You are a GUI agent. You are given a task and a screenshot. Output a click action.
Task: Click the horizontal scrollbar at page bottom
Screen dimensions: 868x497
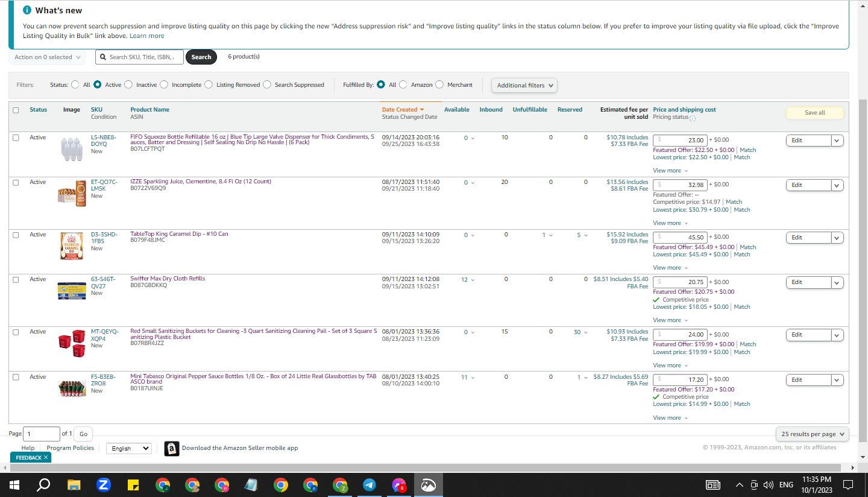424,467
